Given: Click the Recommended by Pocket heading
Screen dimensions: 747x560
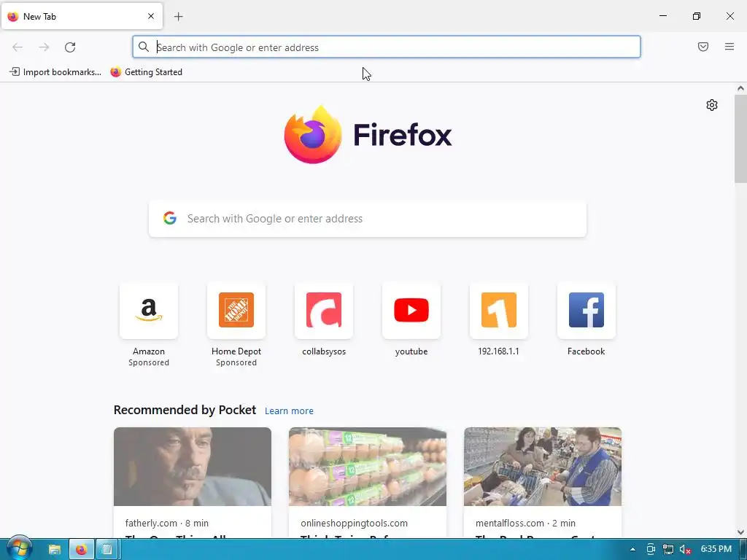Looking at the screenshot, I should 185,410.
